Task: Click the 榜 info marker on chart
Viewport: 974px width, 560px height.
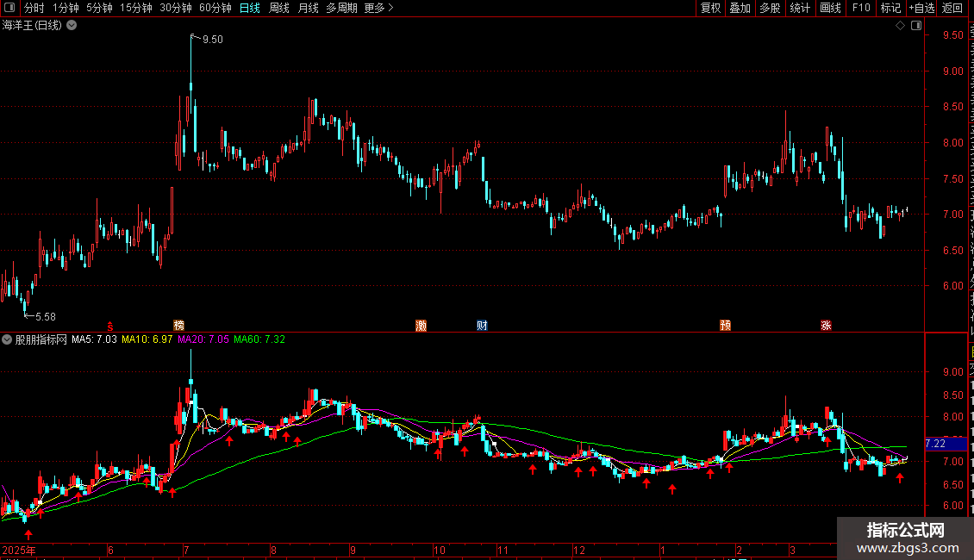Action: click(179, 326)
